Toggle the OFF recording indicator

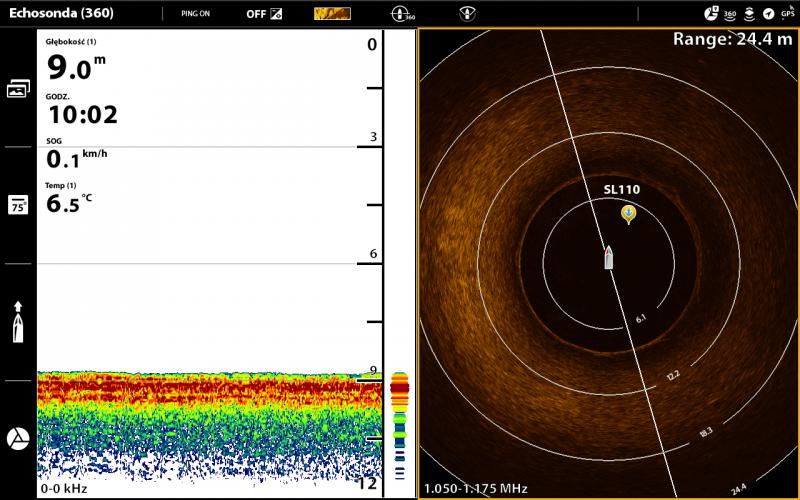point(264,14)
